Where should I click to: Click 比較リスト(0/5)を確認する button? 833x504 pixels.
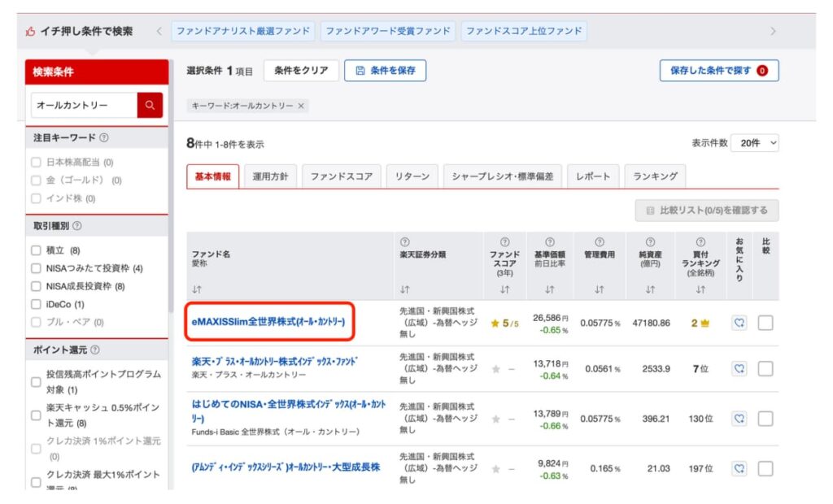pyautogui.click(x=707, y=211)
